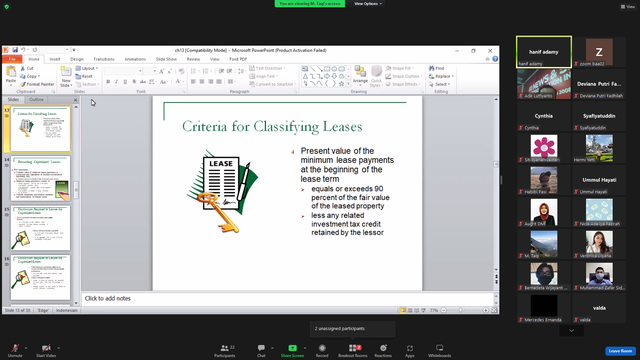Open PowerPoint Help icon
The image size is (640, 360).
(495, 59)
